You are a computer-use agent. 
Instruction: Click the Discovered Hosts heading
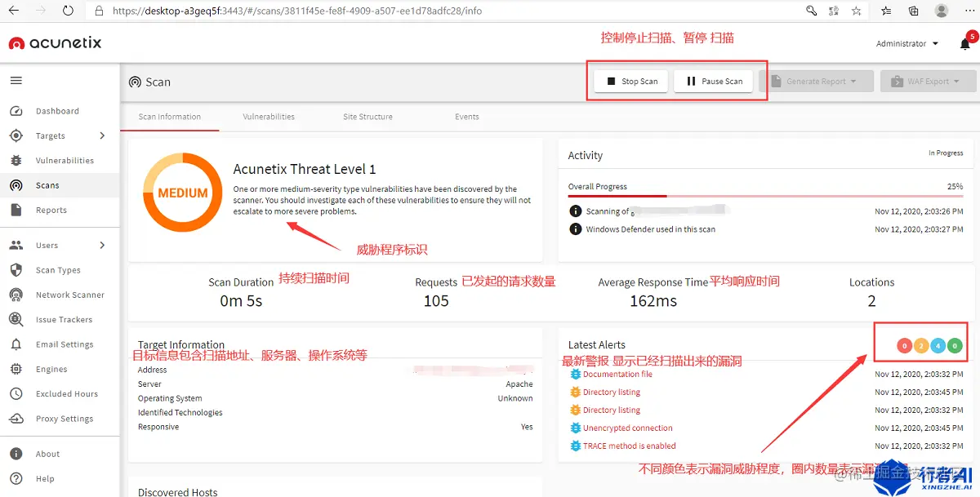(178, 492)
